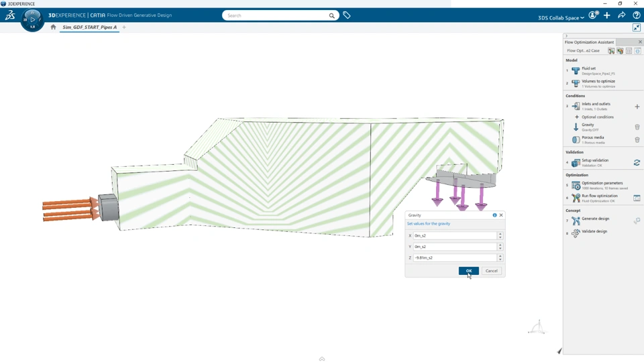This screenshot has height=362, width=644.
Task: Add an inlet or outlet with plus
Action: [x=637, y=107]
